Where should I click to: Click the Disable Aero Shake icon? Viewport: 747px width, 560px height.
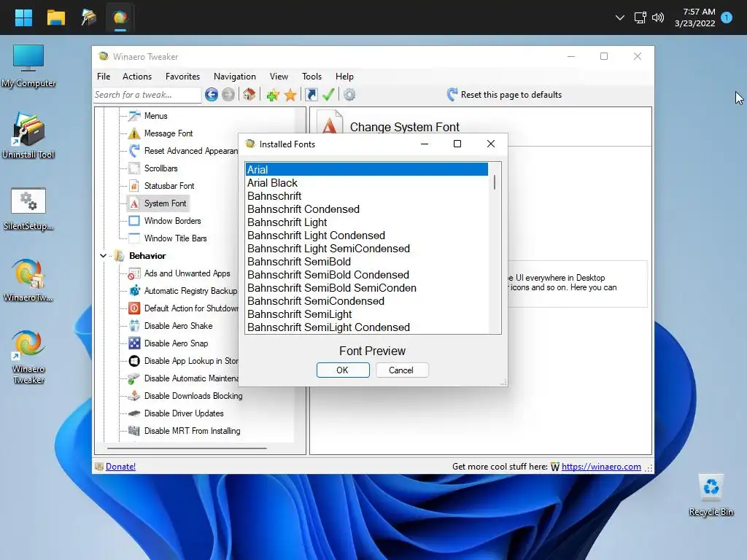tap(135, 326)
